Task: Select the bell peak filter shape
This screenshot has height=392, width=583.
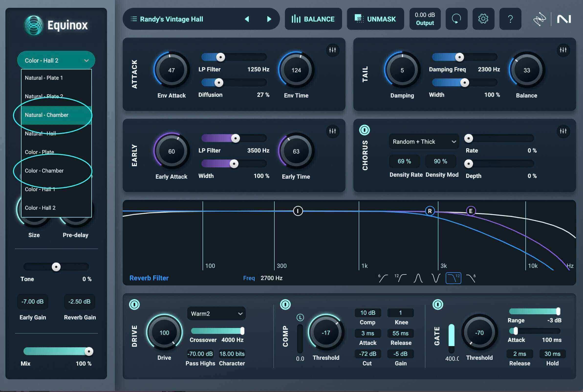Action: coord(418,278)
